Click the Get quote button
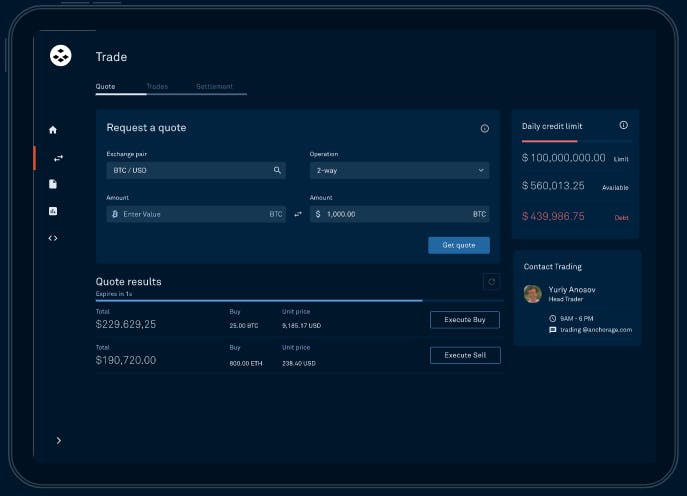The image size is (687, 496). 459,245
